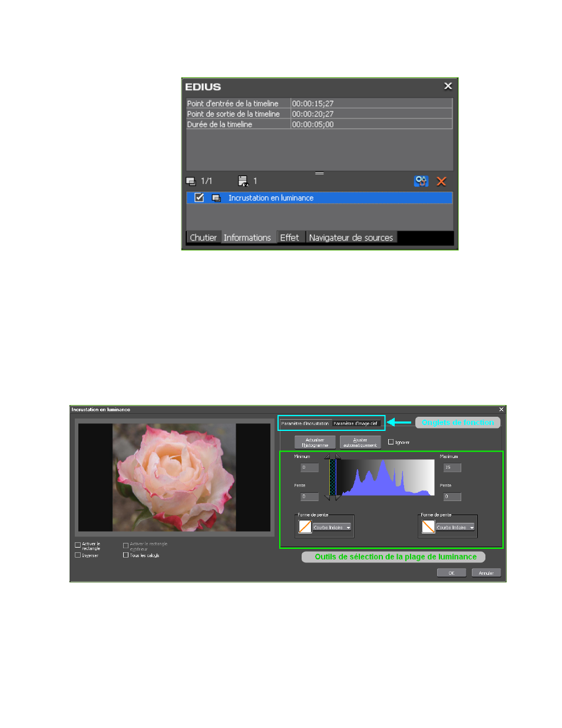Select the Incrustation en luminance effect row
The image size is (562, 728).
pos(319,198)
